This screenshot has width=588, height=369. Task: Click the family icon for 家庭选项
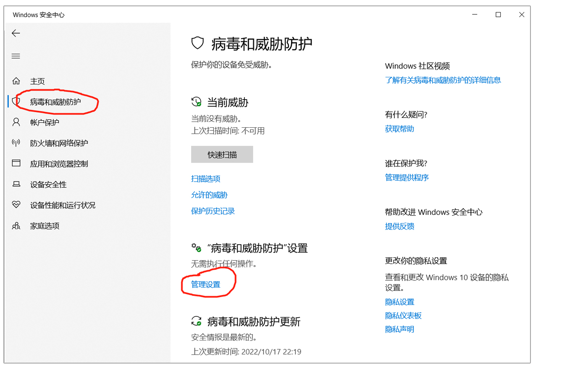tap(16, 226)
